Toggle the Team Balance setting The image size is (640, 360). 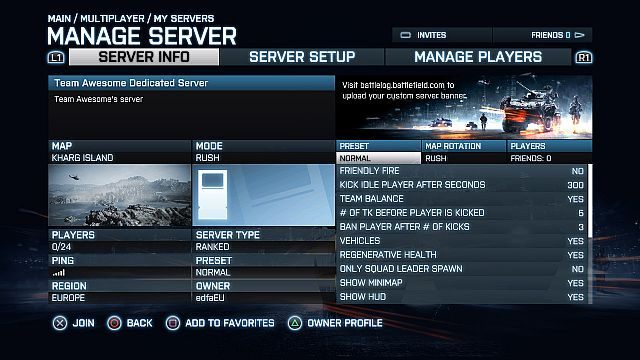pos(462,199)
